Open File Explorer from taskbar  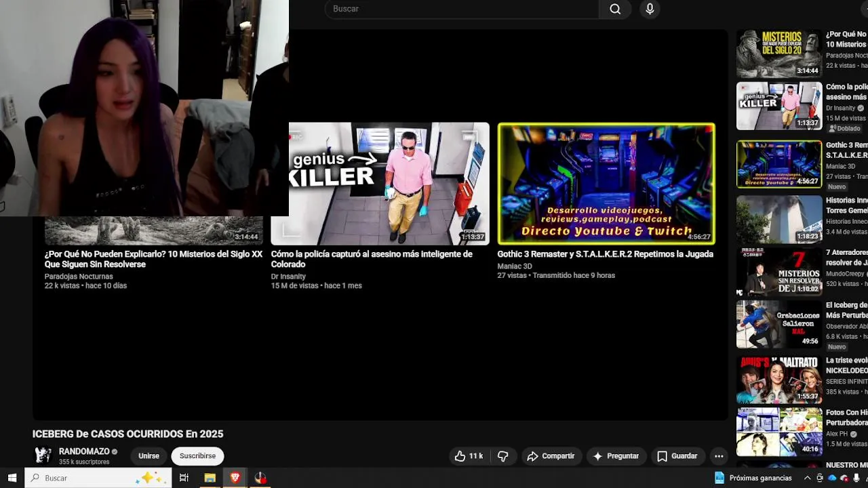210,478
